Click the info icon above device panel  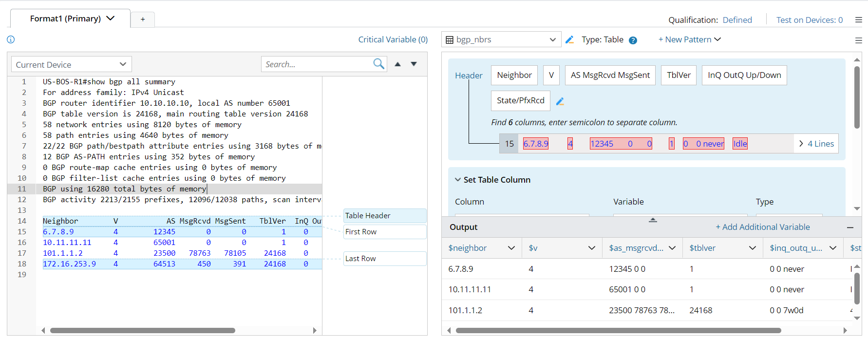click(x=11, y=39)
